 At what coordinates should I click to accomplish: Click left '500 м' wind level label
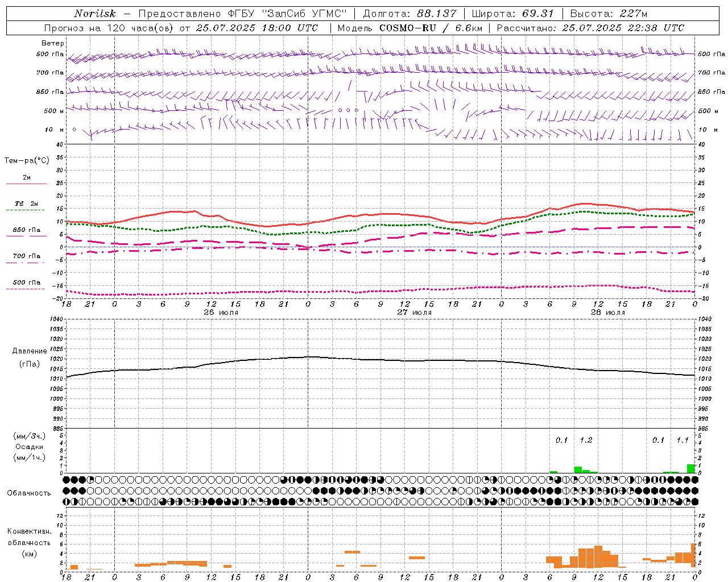(54, 111)
